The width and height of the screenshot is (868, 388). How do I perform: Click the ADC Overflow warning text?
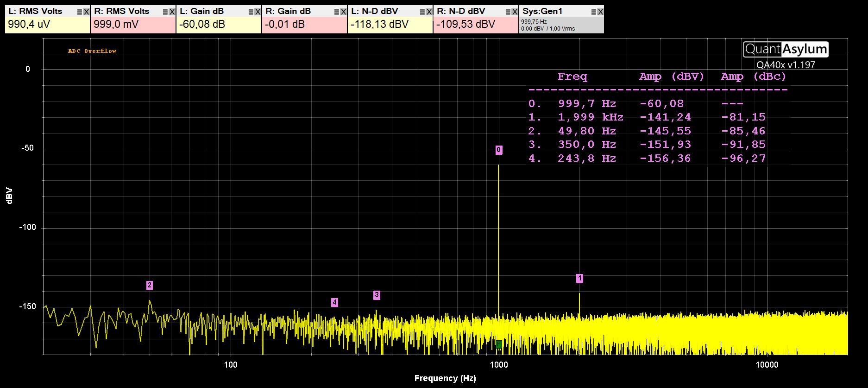point(92,51)
